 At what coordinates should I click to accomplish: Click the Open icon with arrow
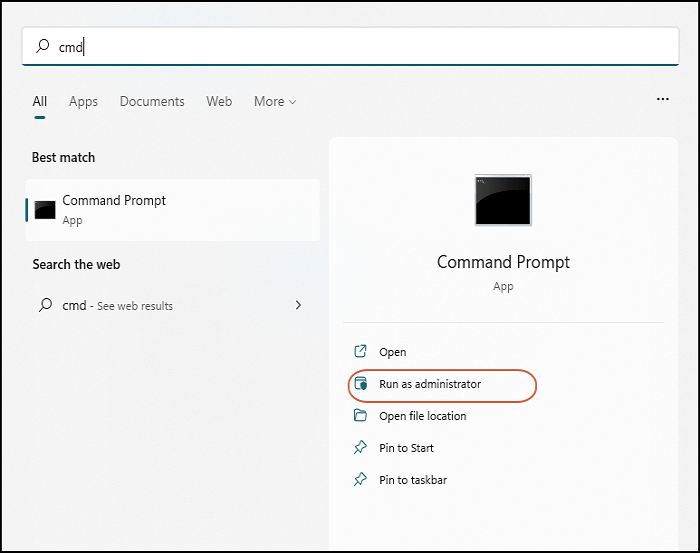click(x=361, y=352)
